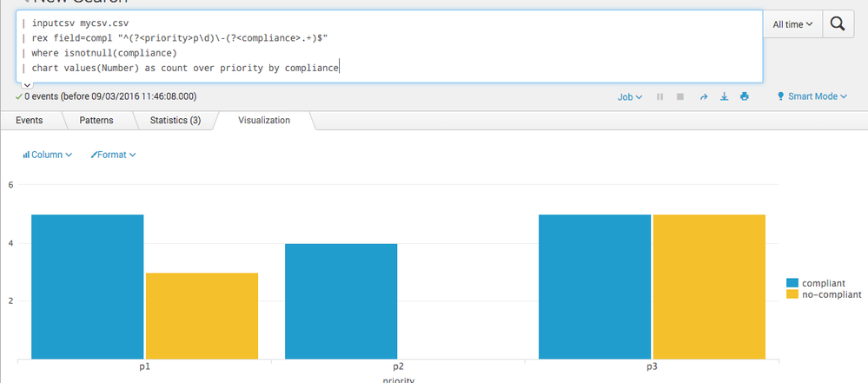This screenshot has width=868, height=383.
Task: Open the All time range picker
Action: click(792, 25)
